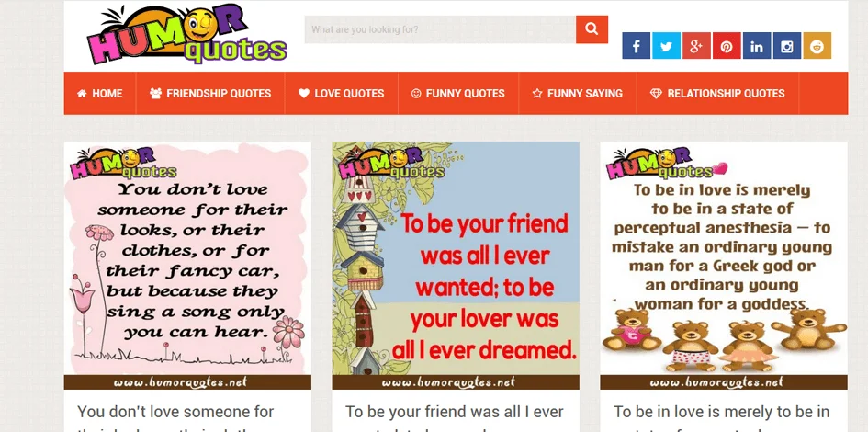Go to the Home menu item

pyautogui.click(x=99, y=93)
